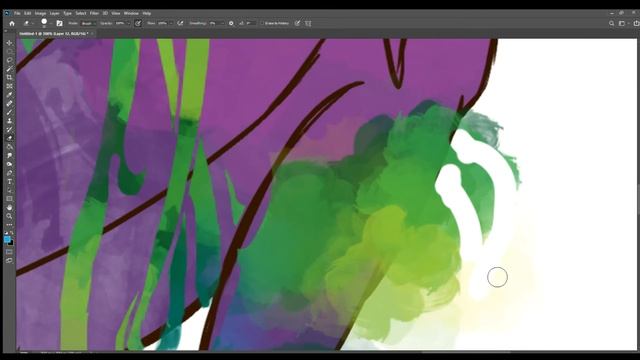Screen dimensions: 640x360
Task: Select the Hand tool
Action: pos(9,207)
